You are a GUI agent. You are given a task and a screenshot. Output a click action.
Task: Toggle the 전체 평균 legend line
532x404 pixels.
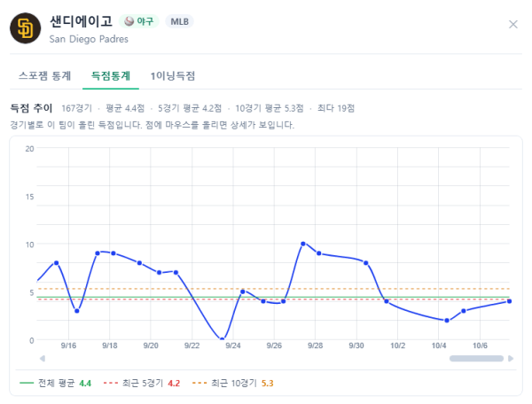click(55, 383)
